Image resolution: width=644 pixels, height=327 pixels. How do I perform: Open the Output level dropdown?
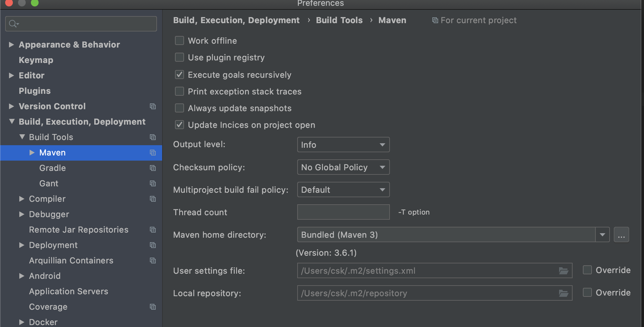pyautogui.click(x=343, y=145)
